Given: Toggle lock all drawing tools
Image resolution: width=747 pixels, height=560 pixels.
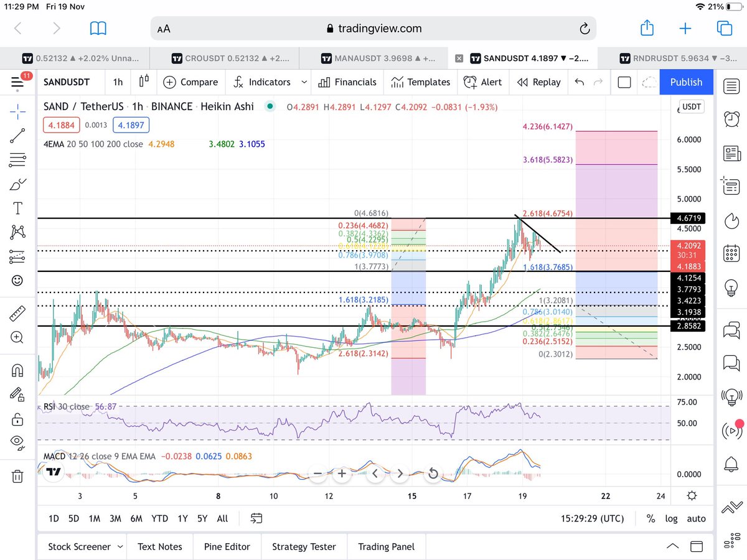Looking at the screenshot, I should point(17,419).
